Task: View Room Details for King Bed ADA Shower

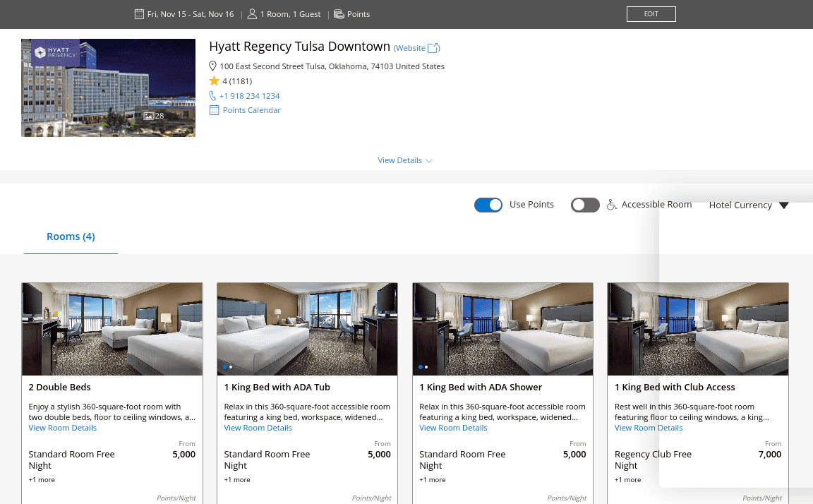Action: coord(453,428)
